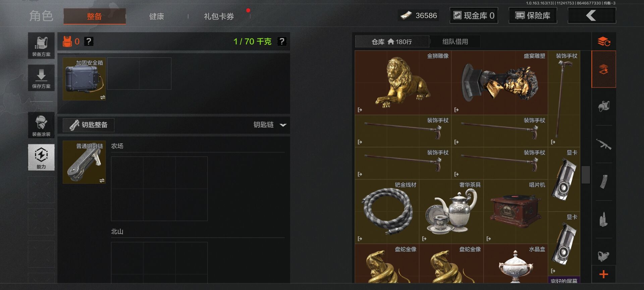Open weight help question mark
Viewport: 644px width, 290px height.
282,41
